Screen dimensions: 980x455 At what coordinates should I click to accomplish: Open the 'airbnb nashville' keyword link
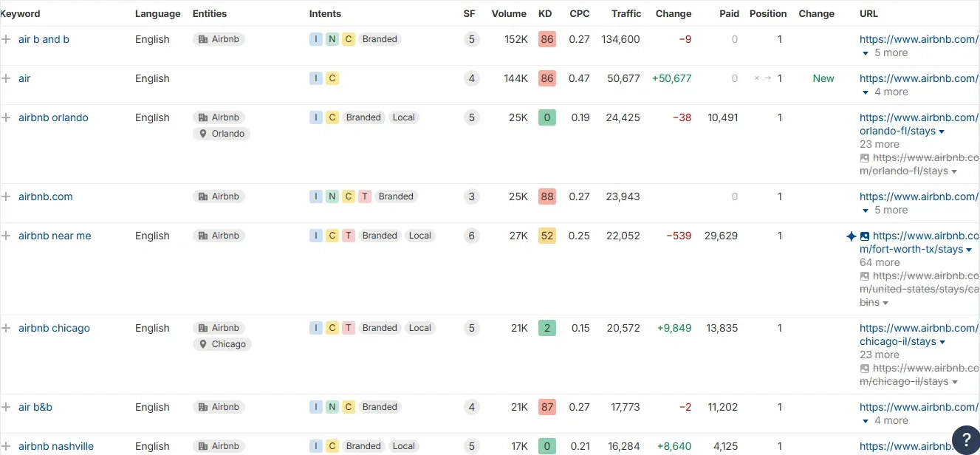tap(56, 446)
